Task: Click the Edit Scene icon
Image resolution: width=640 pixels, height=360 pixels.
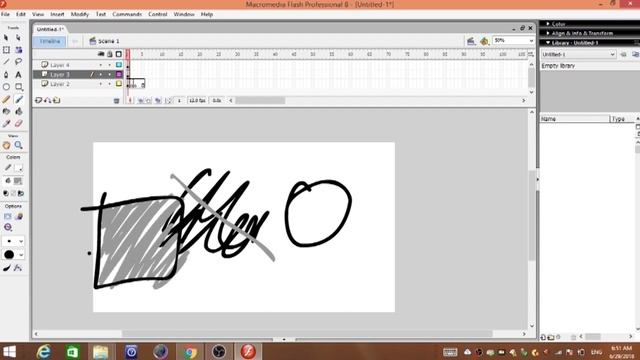Action: point(471,41)
